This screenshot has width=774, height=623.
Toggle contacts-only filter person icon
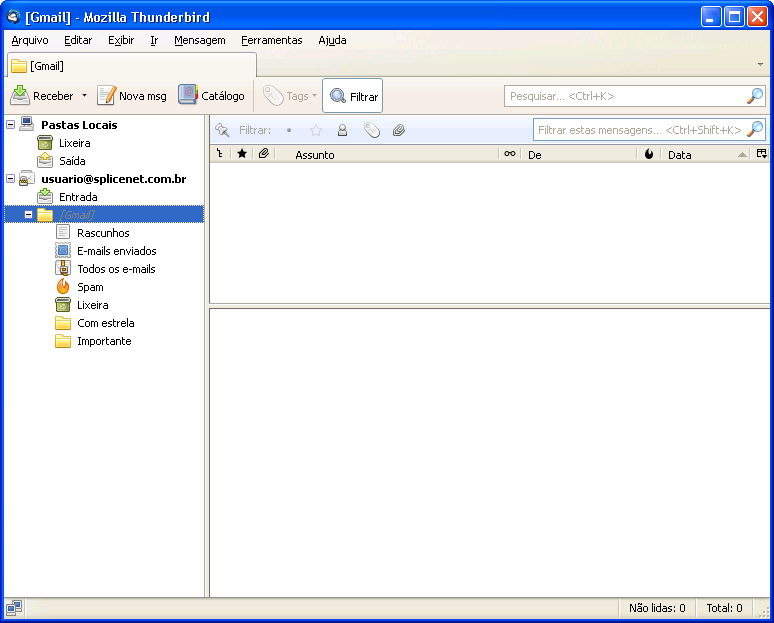click(342, 130)
